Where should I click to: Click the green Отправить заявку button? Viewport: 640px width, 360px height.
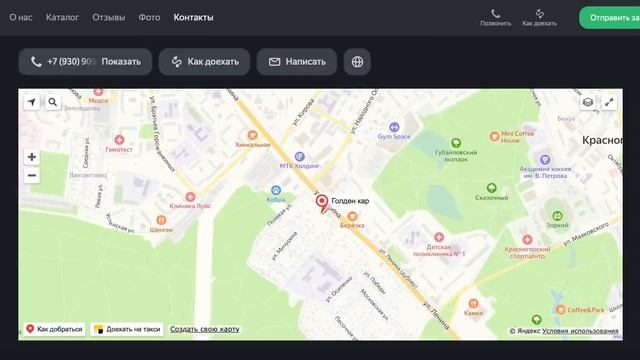coord(610,18)
